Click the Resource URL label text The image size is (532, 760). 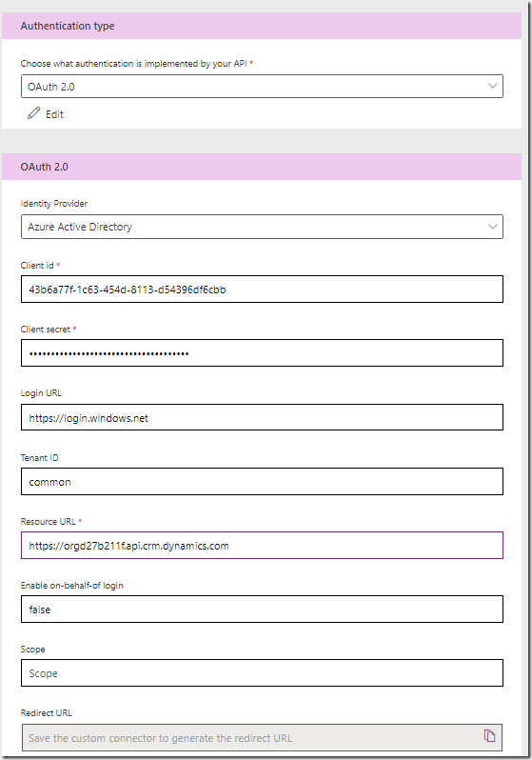(x=48, y=522)
